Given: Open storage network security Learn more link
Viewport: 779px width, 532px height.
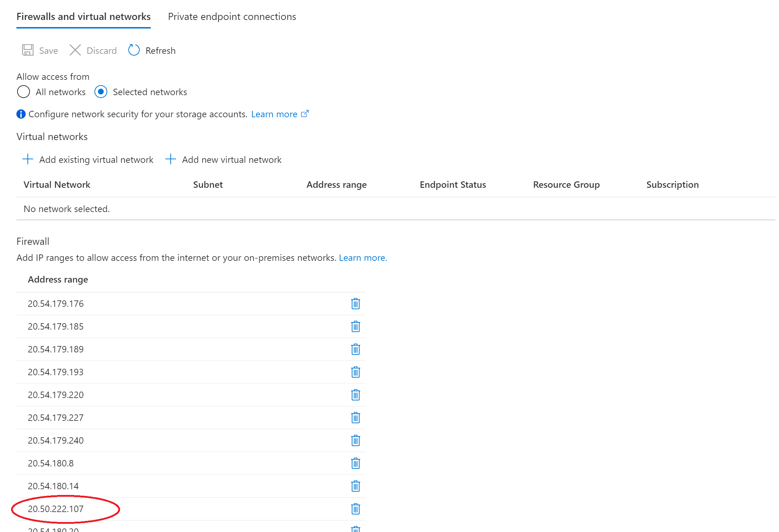Looking at the screenshot, I should coord(274,114).
